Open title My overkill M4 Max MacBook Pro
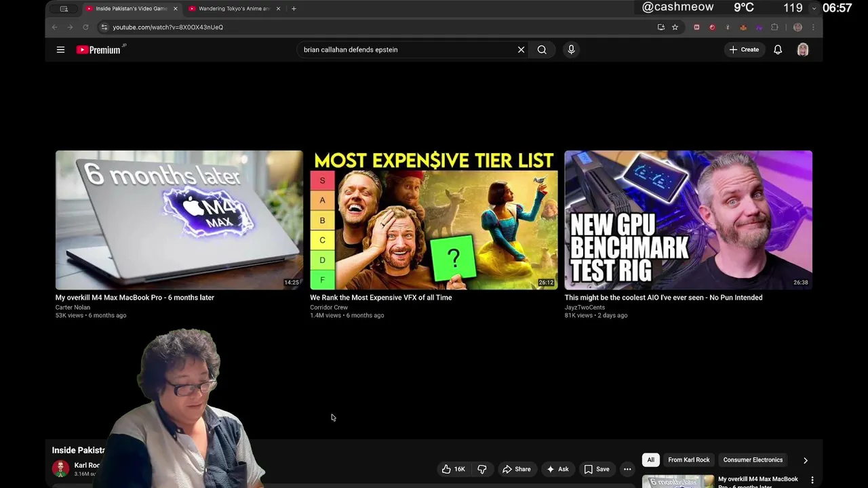Image resolution: width=868 pixels, height=488 pixels. point(135,298)
